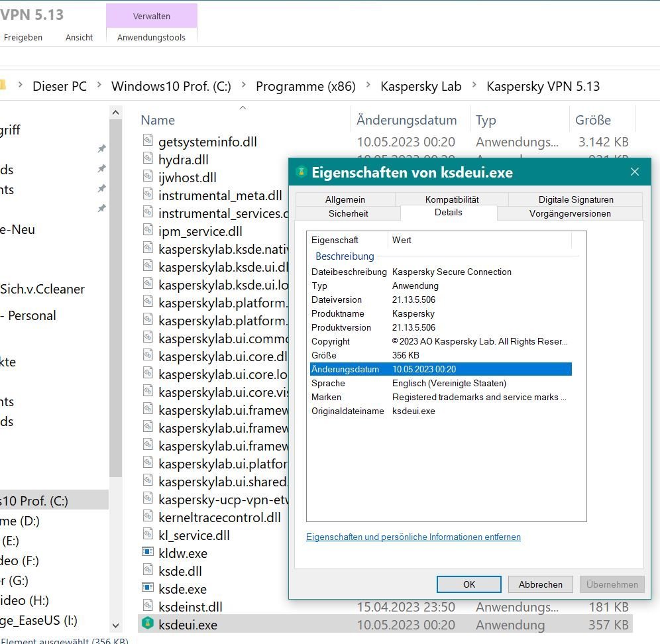Click the hydra.dll file icon
The image size is (660, 644).
pyautogui.click(x=148, y=158)
